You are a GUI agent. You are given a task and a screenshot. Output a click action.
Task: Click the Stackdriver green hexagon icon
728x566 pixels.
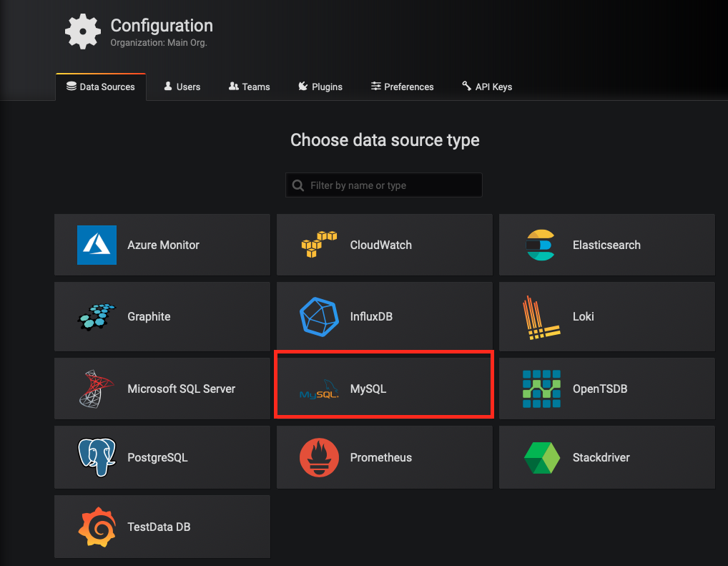[x=541, y=457]
